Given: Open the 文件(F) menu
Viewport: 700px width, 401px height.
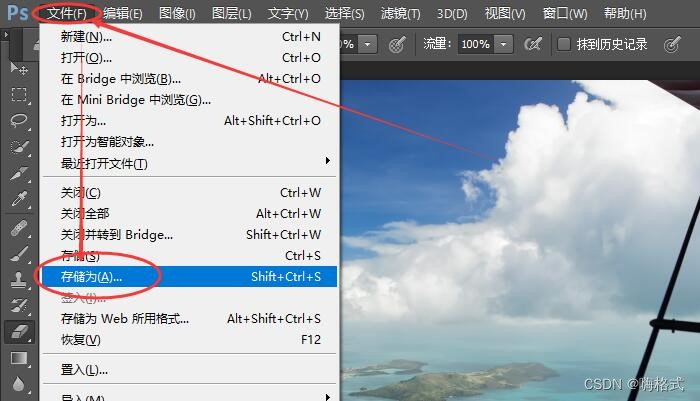Looking at the screenshot, I should click(67, 13).
